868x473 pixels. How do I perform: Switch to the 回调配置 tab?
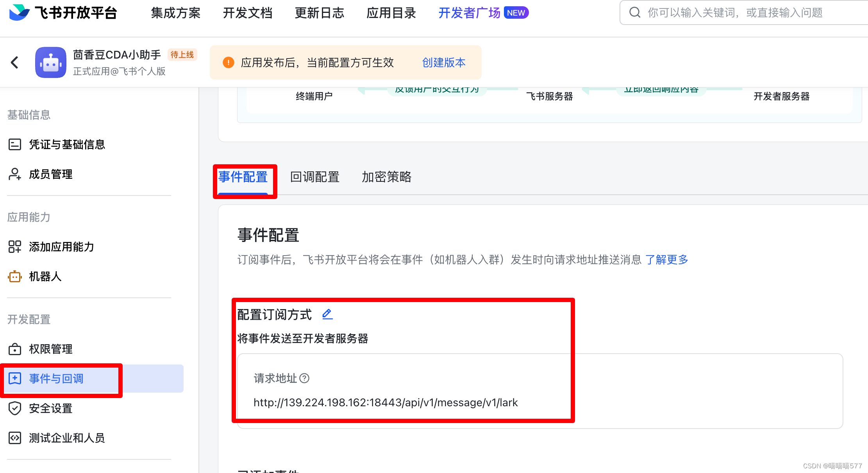click(x=314, y=177)
